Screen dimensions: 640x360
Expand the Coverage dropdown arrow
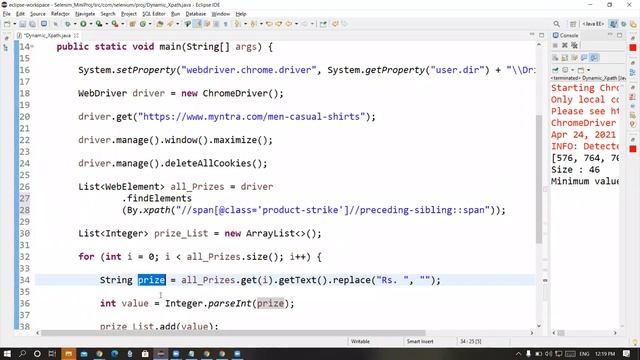click(106, 24)
